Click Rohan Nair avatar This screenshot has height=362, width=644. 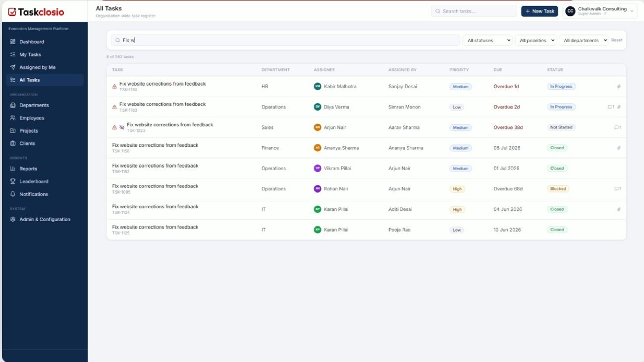click(x=318, y=189)
